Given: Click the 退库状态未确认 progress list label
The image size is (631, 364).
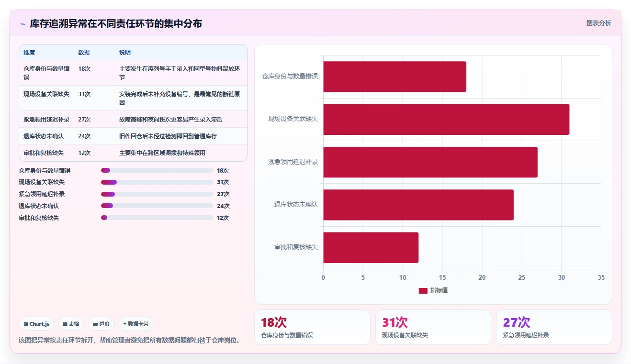Looking at the screenshot, I should point(39,206).
